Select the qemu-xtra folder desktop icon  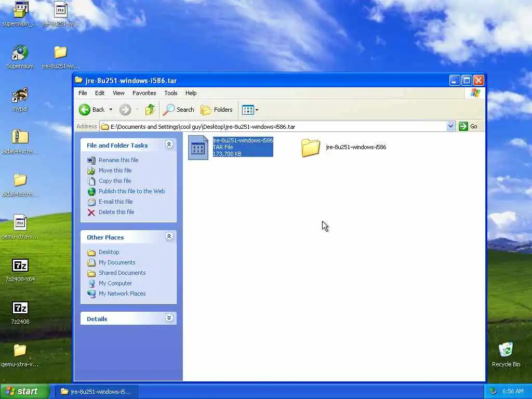click(x=20, y=355)
